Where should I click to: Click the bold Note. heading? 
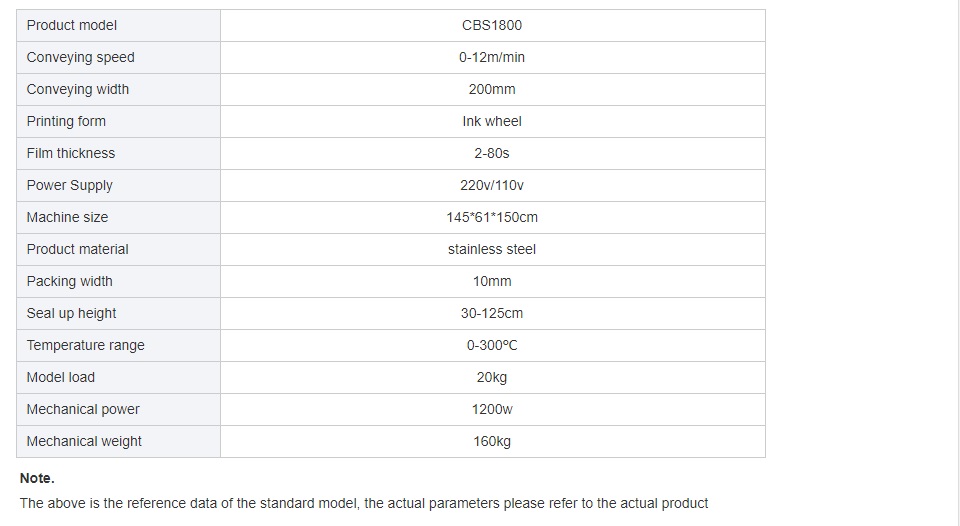tap(37, 478)
